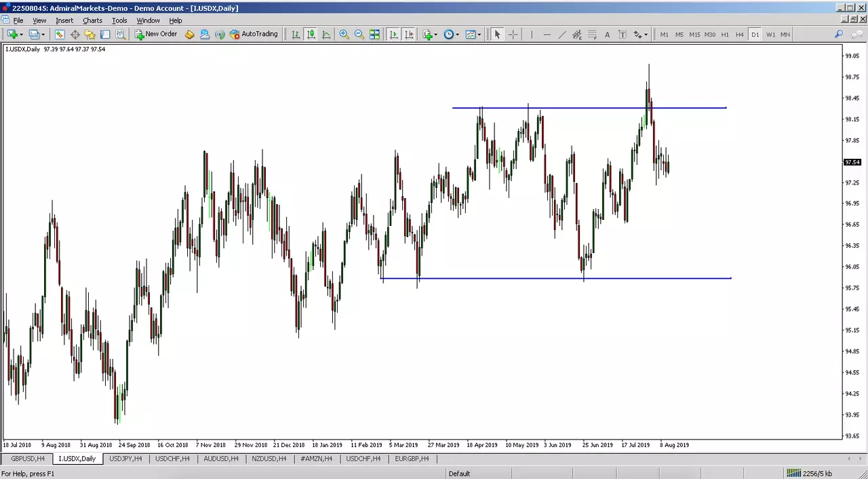The image size is (868, 479).
Task: Draw a trendline with the diagonal line tool
Action: point(562,35)
